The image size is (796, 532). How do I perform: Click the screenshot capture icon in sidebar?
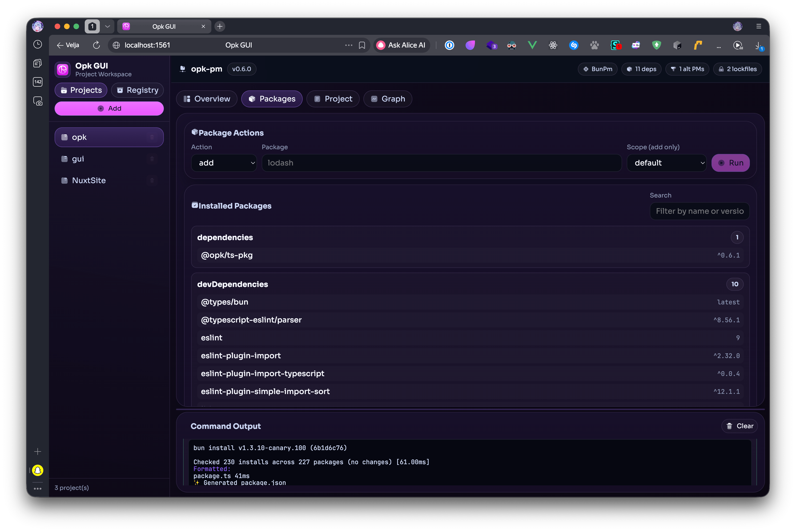38,101
